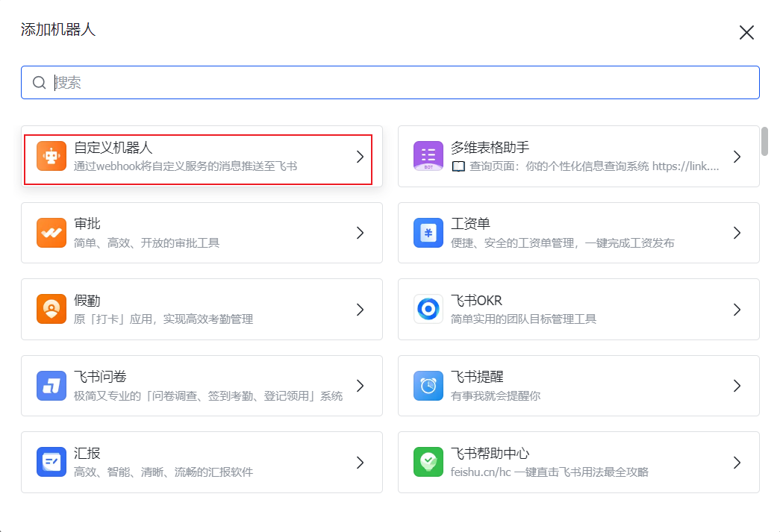Select the 假勤 title text
The width and height of the screenshot is (780, 532).
point(87,301)
